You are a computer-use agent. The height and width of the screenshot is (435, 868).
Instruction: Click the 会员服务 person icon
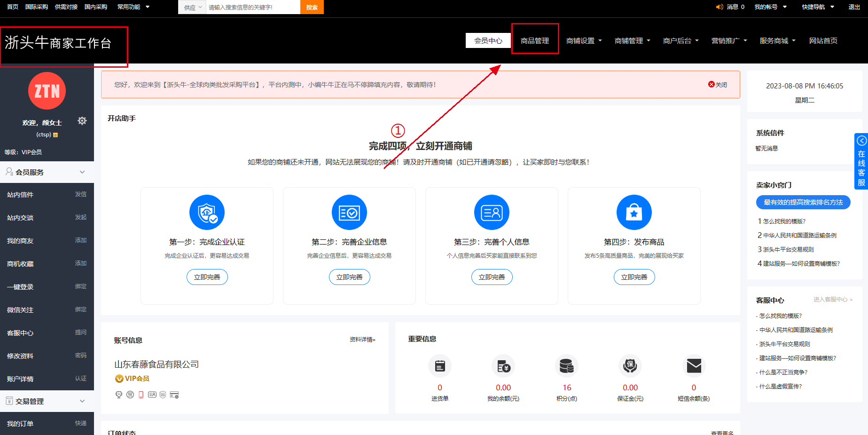click(x=9, y=172)
